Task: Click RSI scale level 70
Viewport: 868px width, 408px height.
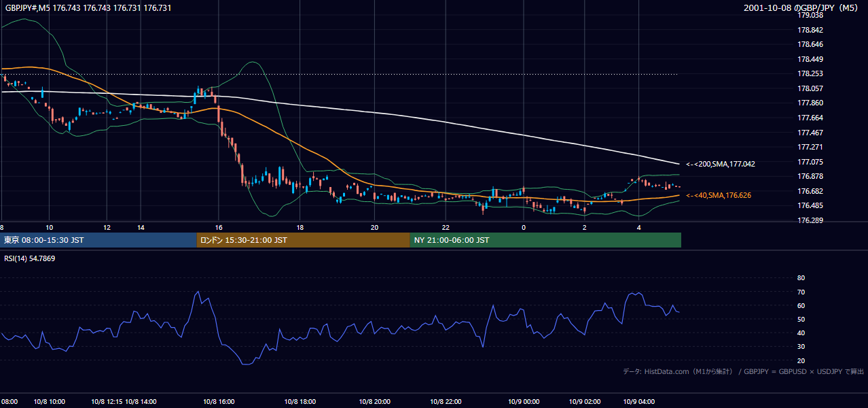Action: [x=801, y=292]
